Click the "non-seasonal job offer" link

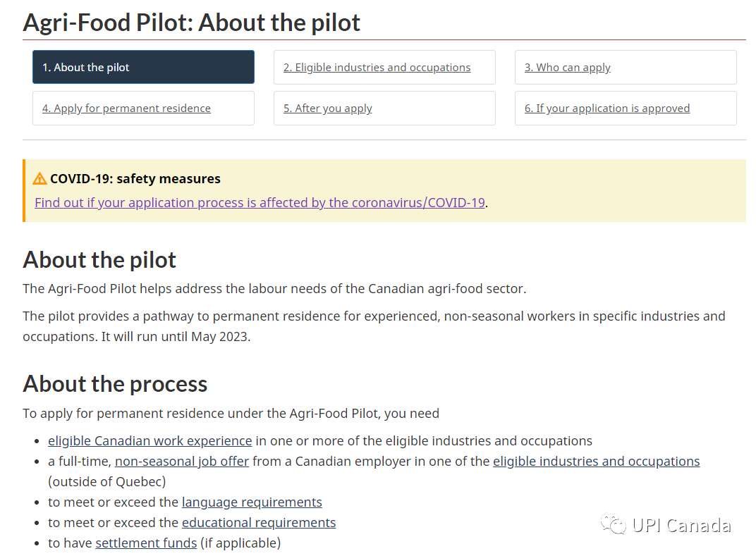[x=182, y=462]
